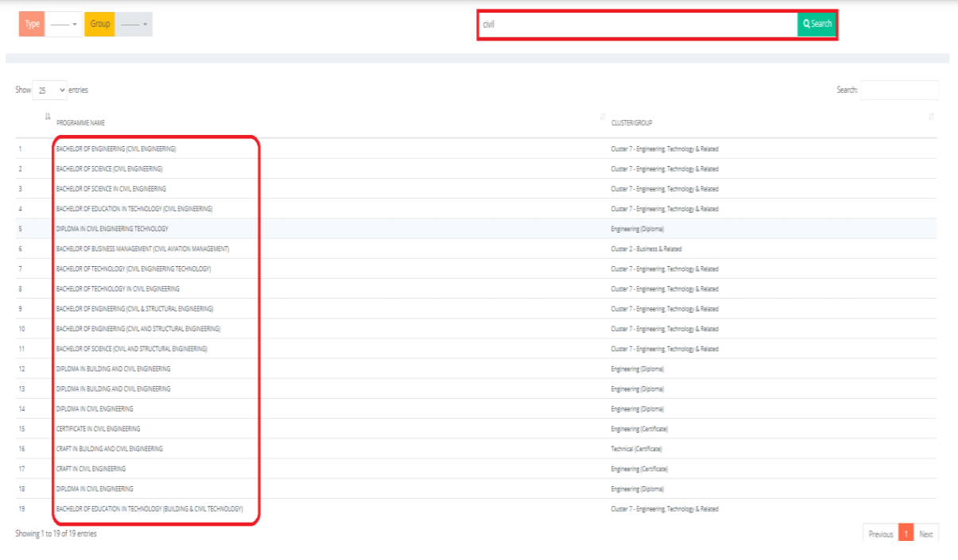Select page 1 in pagination
958x560 pixels.
[x=906, y=535]
